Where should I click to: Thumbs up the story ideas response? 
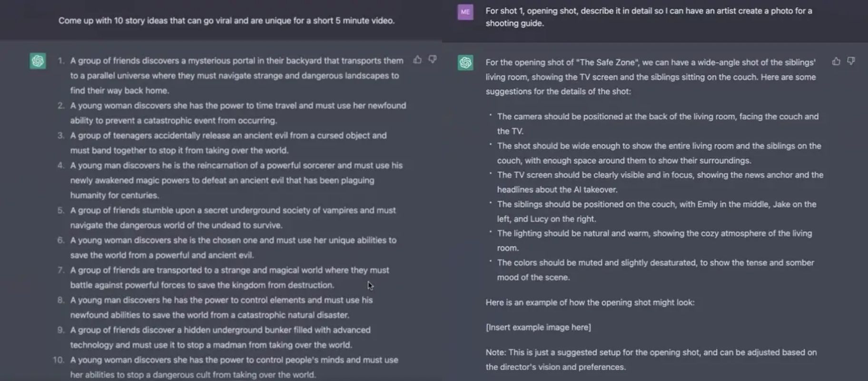(417, 60)
